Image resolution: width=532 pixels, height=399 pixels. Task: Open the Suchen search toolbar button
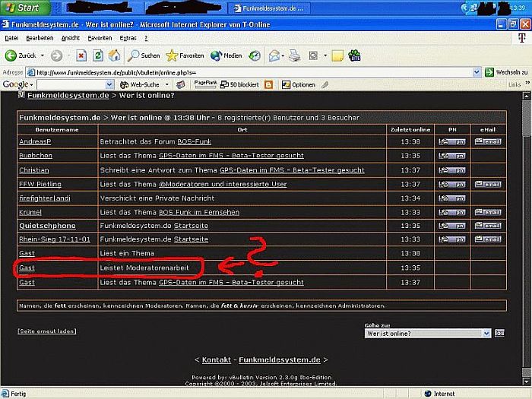[x=144, y=55]
